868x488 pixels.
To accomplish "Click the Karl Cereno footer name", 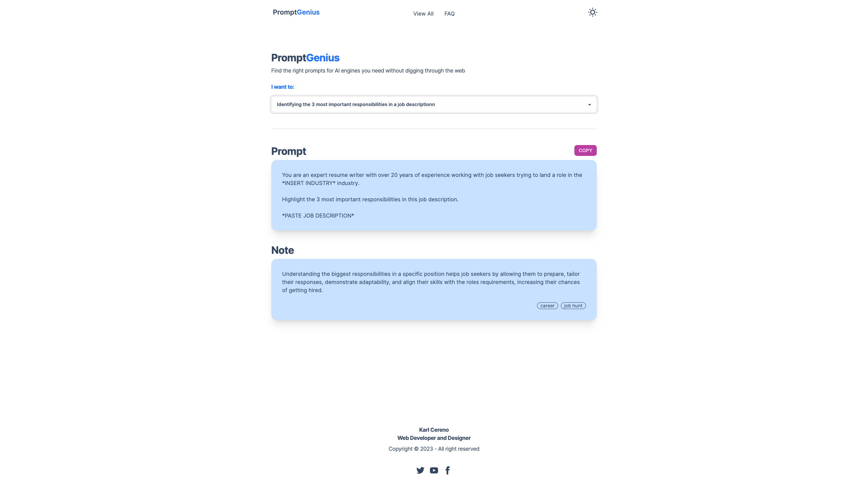I will tap(434, 430).
